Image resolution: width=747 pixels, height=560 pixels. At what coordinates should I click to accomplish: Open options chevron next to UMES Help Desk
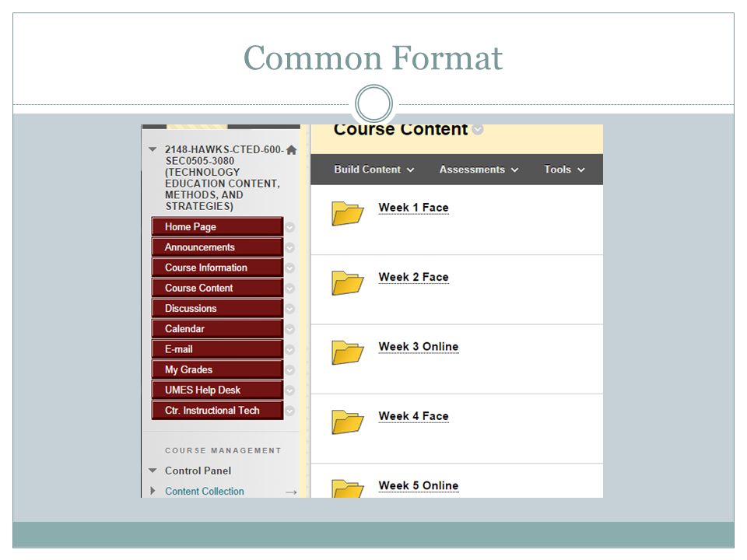point(289,390)
